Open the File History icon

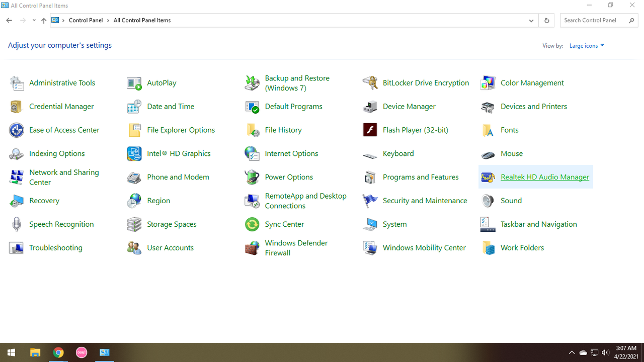pos(252,130)
